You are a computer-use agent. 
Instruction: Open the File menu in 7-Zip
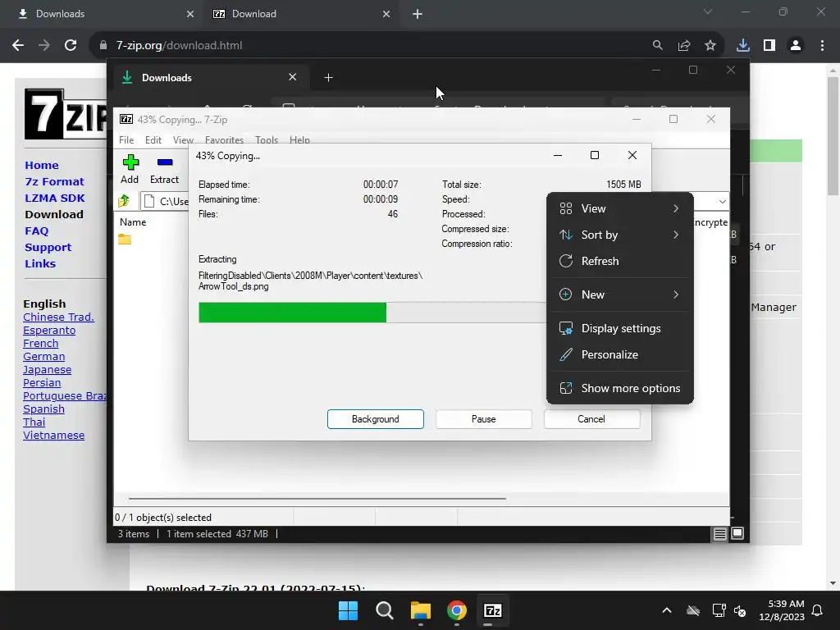126,139
